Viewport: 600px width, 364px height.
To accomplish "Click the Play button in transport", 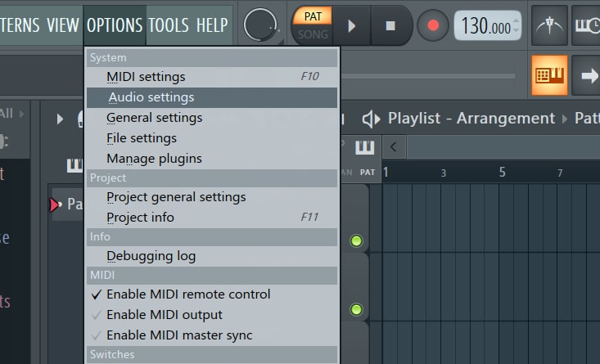I will [352, 25].
